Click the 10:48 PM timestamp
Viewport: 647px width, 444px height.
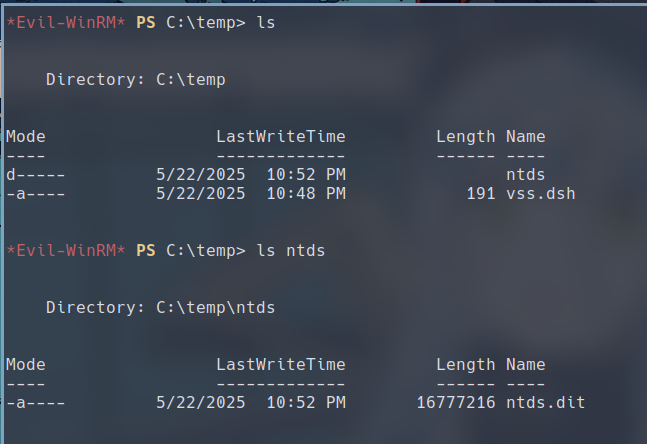click(306, 193)
